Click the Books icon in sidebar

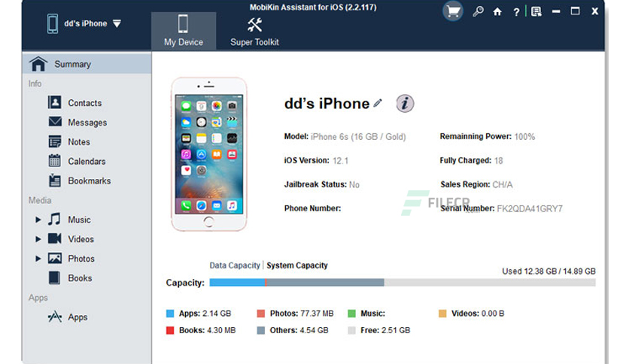coord(54,278)
